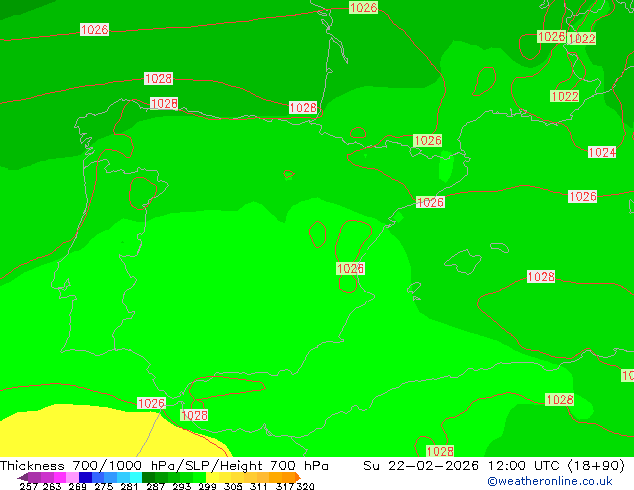Click the 269 legend value
The height and width of the screenshot is (490, 634).
[x=77, y=486]
